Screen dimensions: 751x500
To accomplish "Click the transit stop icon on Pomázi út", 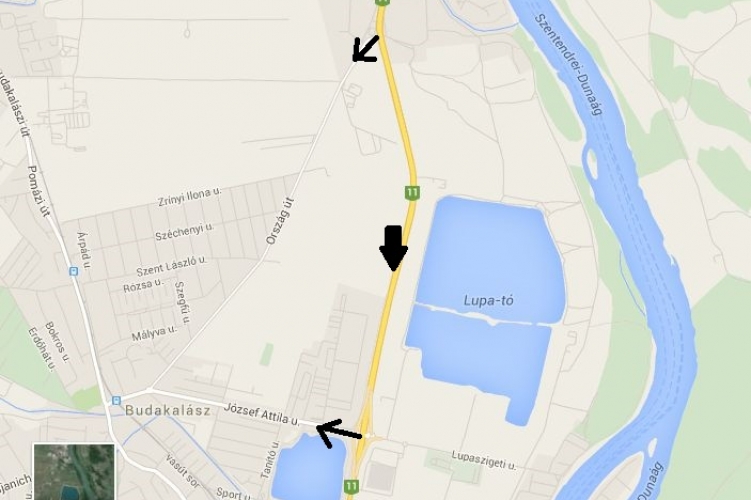I will tap(73, 272).
